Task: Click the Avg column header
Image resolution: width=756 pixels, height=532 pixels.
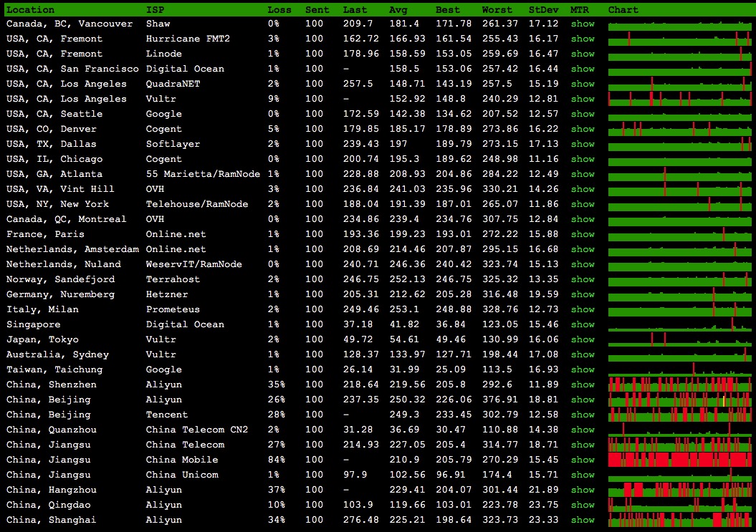Action: (x=398, y=9)
